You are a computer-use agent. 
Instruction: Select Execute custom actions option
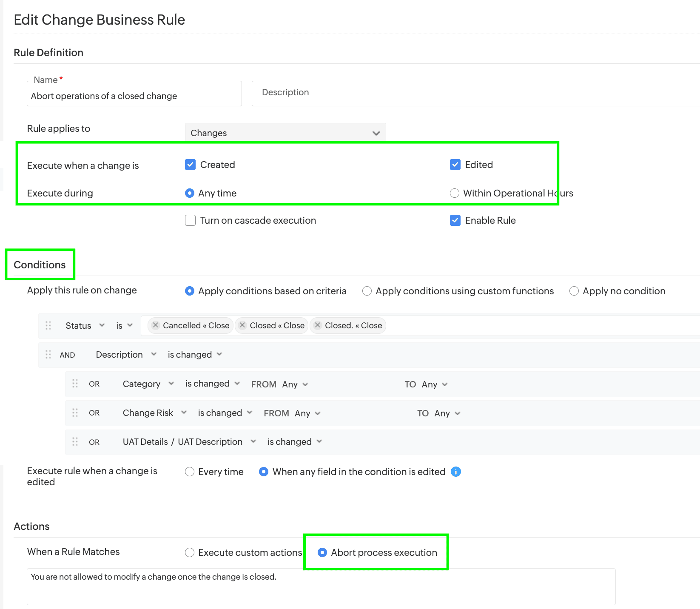[190, 552]
